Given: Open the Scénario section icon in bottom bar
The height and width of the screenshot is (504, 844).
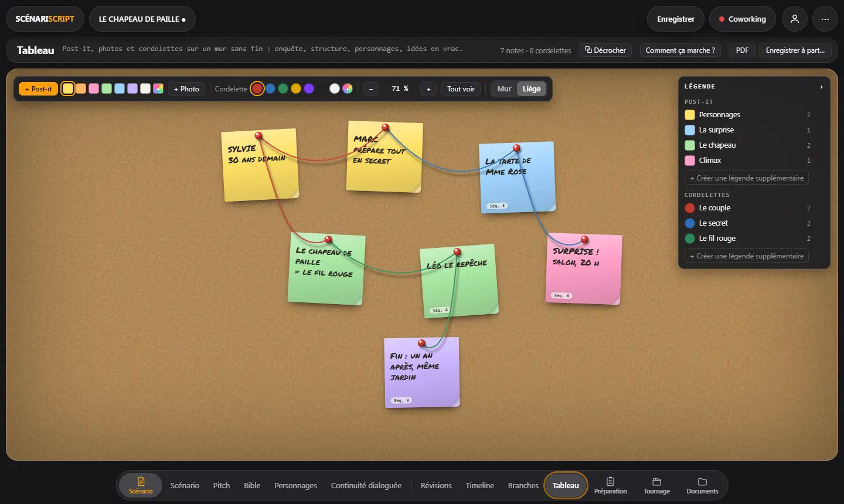Looking at the screenshot, I should [141, 485].
